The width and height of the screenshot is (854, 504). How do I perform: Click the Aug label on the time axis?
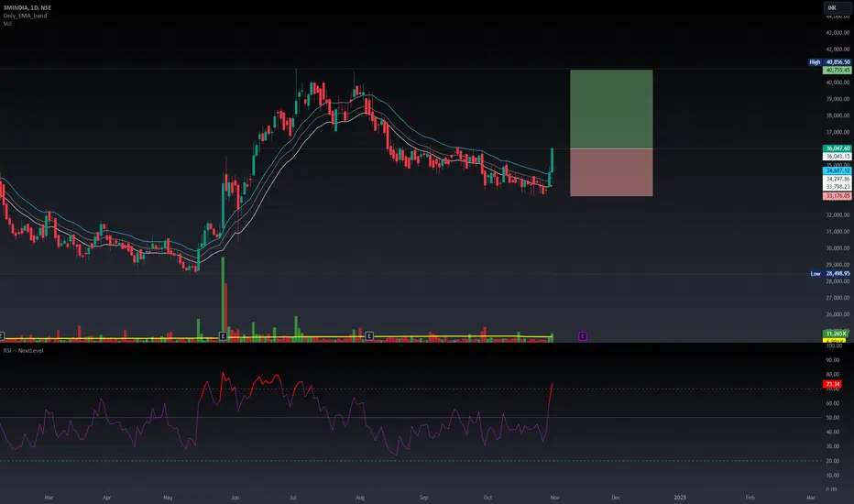click(x=360, y=498)
